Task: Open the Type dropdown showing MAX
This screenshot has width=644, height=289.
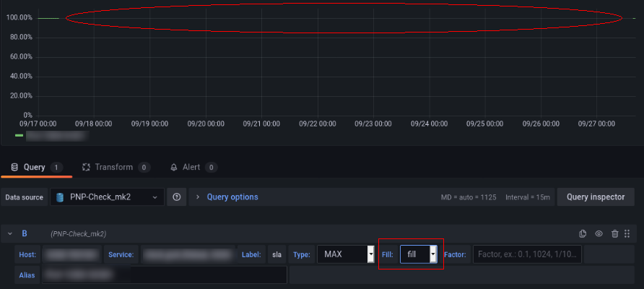Action: point(345,254)
